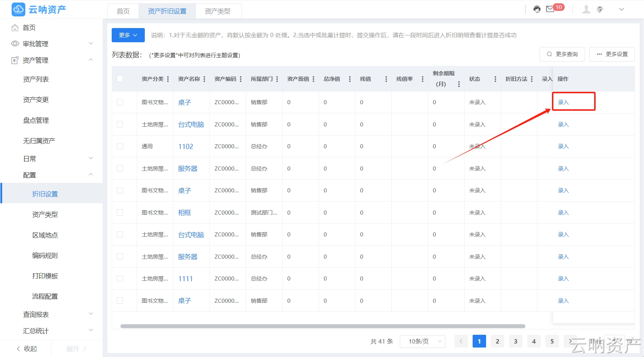Switch to the 资产类型 tab

click(x=218, y=11)
